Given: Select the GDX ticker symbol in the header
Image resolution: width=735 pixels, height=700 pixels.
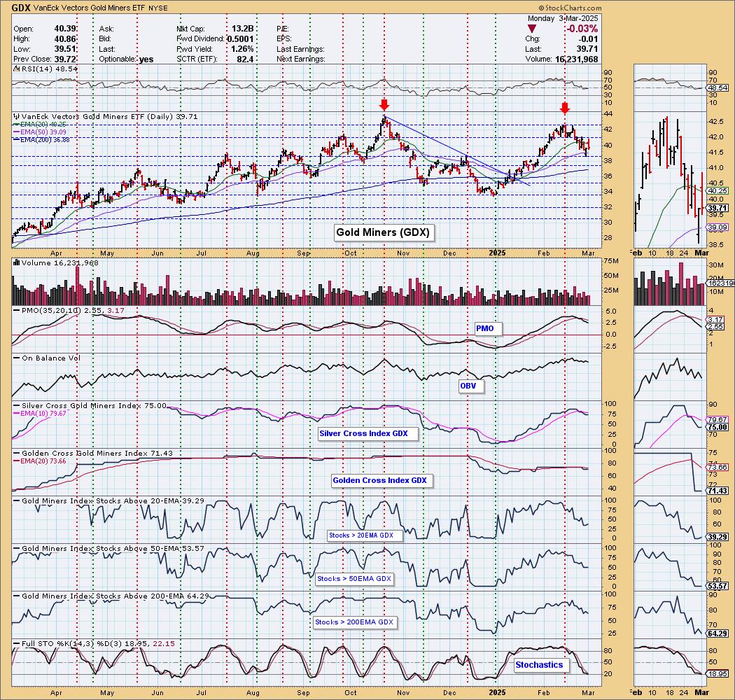Looking at the screenshot, I should point(21,8).
